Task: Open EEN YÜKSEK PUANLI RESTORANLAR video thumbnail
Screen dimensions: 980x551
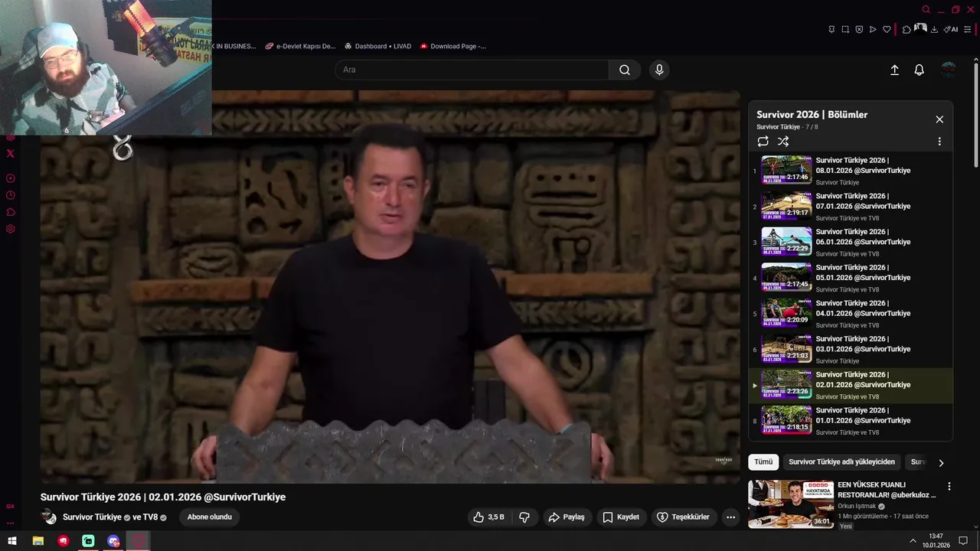Action: [791, 504]
